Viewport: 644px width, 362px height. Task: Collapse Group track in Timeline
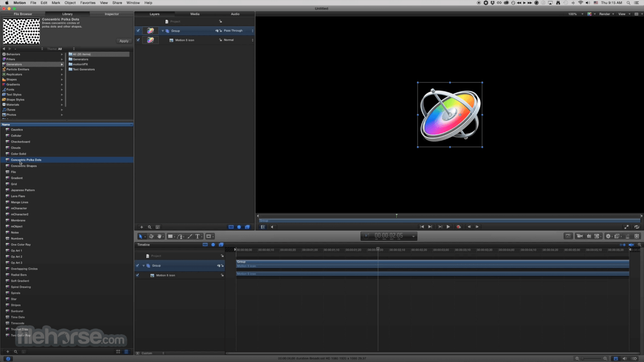coord(144,266)
